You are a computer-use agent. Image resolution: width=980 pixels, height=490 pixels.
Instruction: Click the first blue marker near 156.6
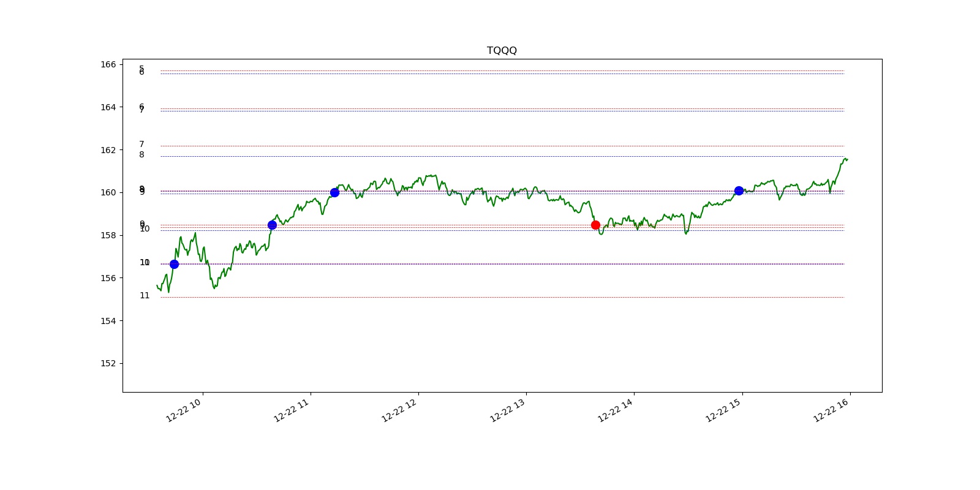174,264
